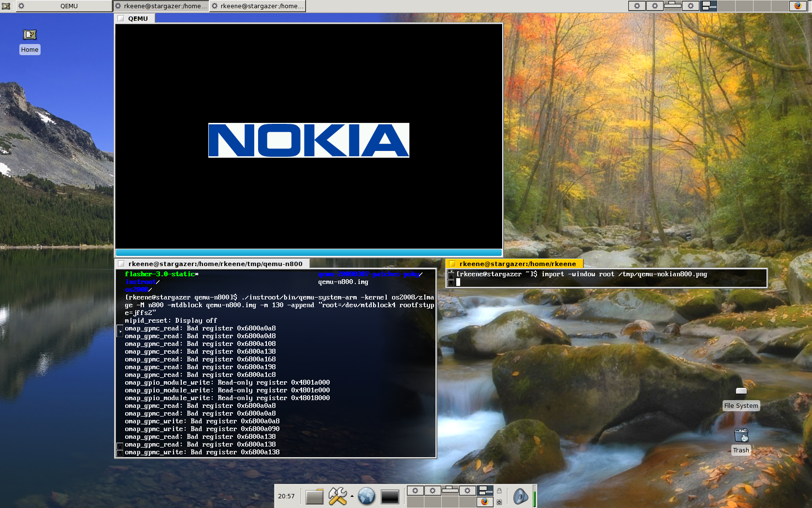Switch to workspace 3 in the bottom pager
Image resolution: width=812 pixels, height=508 pixels.
click(450, 491)
